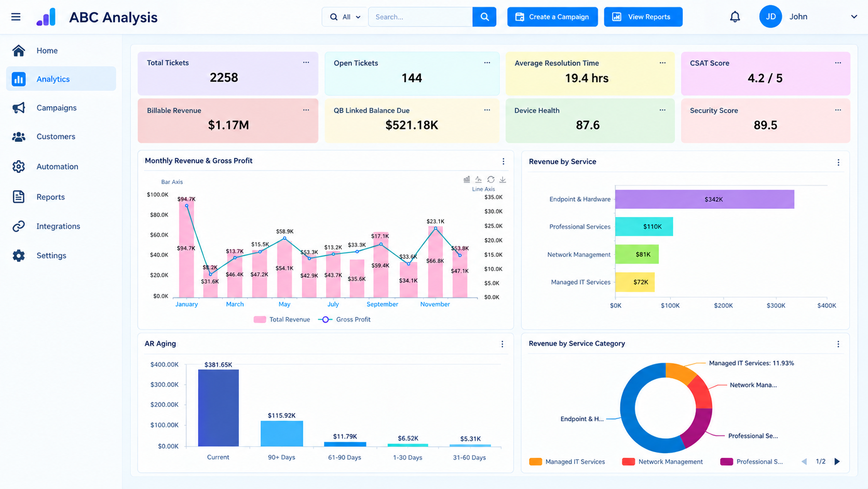Open Integrations in sidebar
The height and width of the screenshot is (489, 868).
pyautogui.click(x=61, y=226)
